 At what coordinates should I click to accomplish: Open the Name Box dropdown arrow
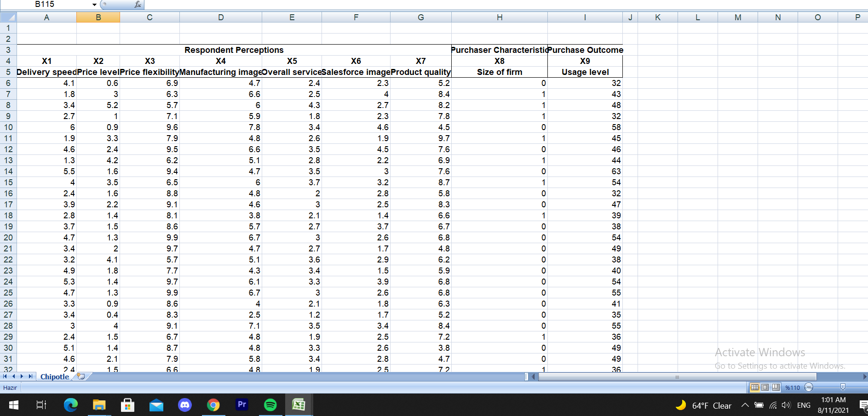[94, 5]
